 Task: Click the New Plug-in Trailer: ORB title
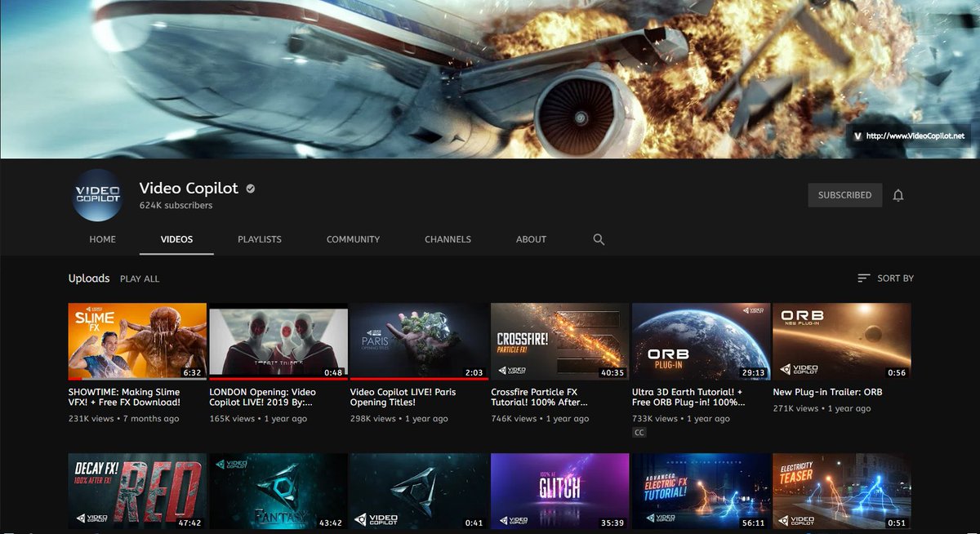click(827, 392)
